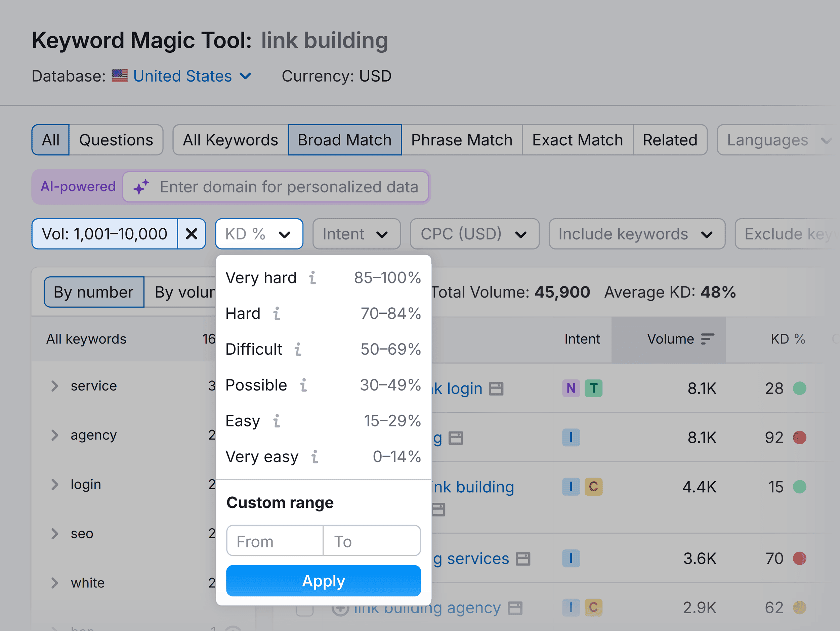Open the link building services keyword link
840x631 pixels.
470,558
